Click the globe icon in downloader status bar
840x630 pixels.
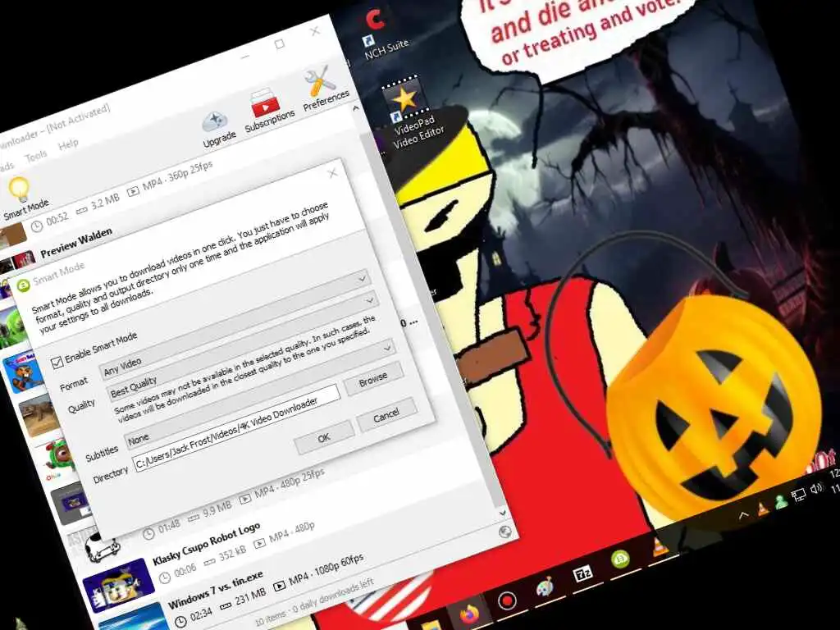[504, 532]
